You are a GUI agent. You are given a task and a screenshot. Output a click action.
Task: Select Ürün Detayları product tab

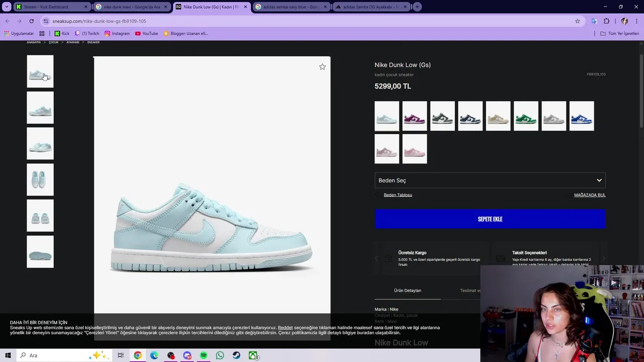coord(408,291)
